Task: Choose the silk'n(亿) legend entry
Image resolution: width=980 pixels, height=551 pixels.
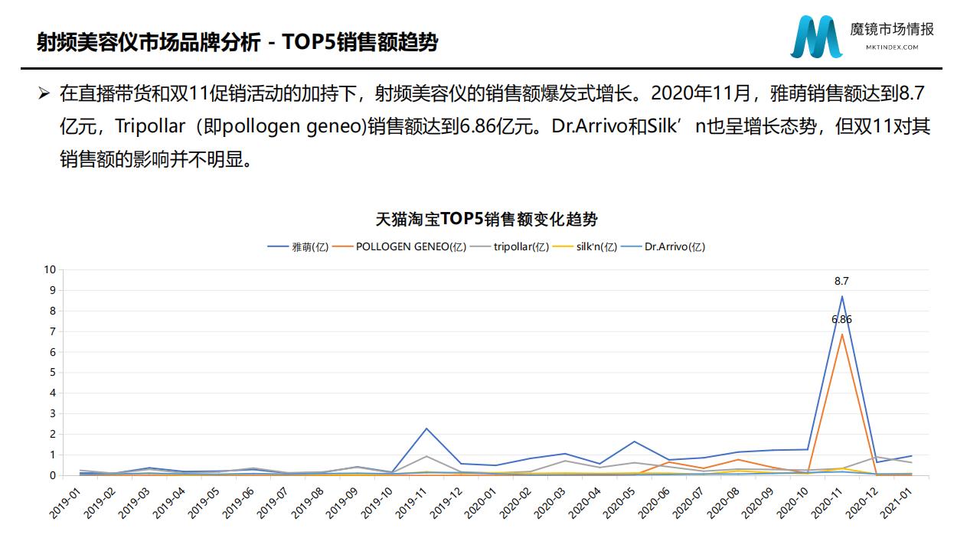Action: (585, 246)
